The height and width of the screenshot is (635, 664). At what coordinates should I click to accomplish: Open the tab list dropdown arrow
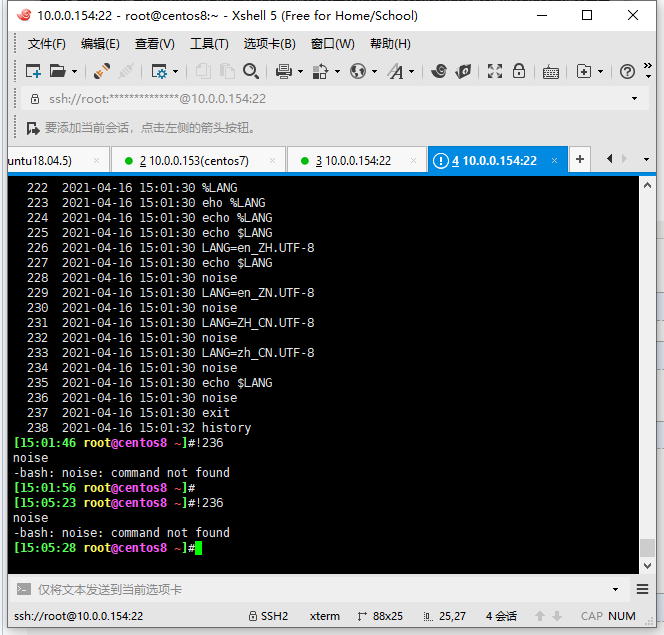(x=646, y=160)
